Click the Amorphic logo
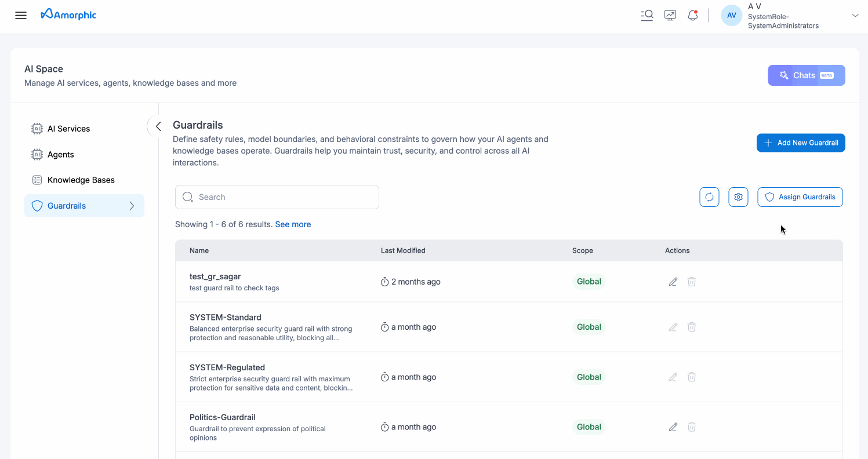The width and height of the screenshot is (868, 459). (x=69, y=14)
